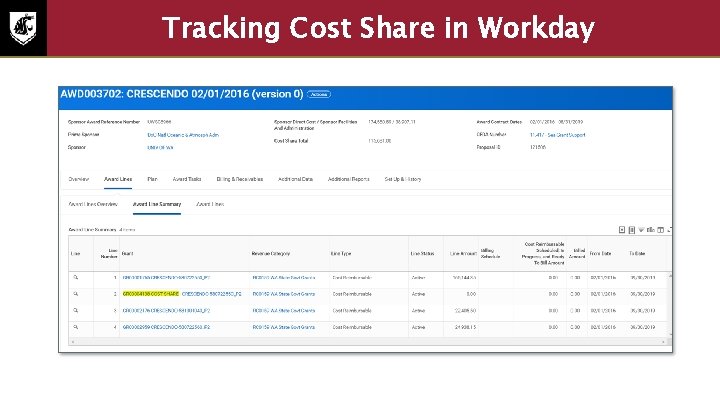Open the Prime Sponsor DoC Natl Oceanic link
The image size is (720, 405).
point(183,135)
